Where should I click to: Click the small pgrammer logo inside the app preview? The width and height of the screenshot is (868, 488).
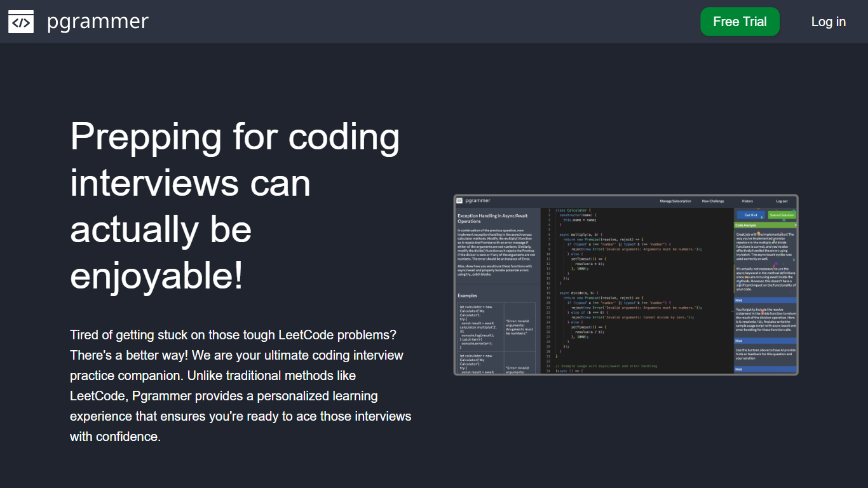click(459, 201)
